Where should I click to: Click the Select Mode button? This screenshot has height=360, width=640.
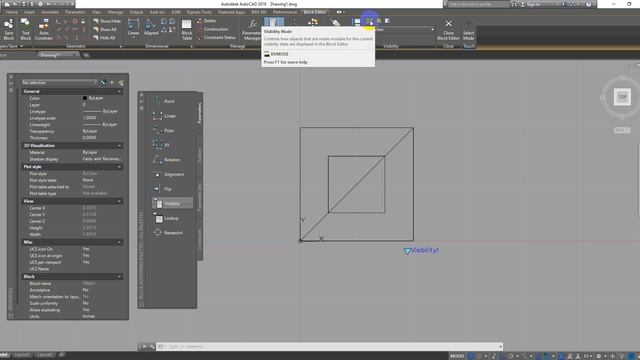[x=469, y=29]
